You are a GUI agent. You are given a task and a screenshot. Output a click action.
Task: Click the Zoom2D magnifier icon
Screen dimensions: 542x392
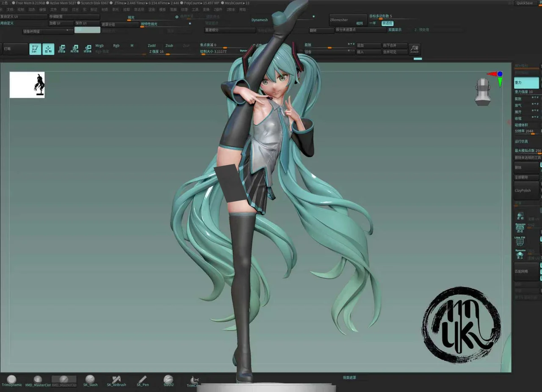(x=414, y=49)
